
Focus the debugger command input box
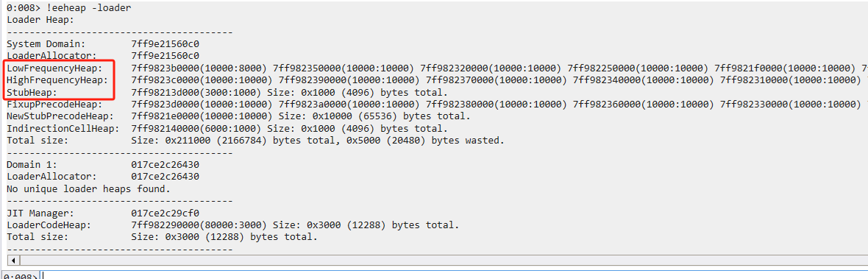tap(454, 275)
